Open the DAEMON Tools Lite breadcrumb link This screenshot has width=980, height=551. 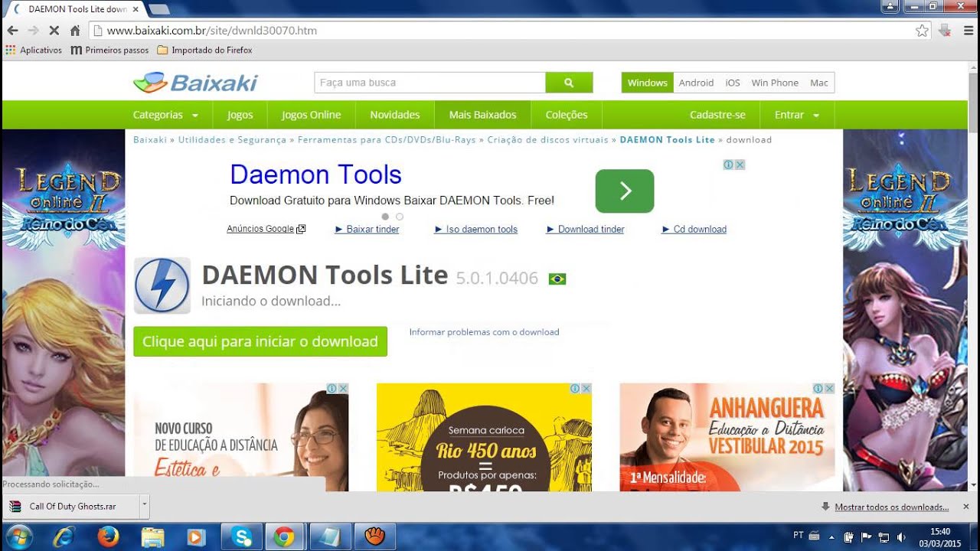coord(667,140)
